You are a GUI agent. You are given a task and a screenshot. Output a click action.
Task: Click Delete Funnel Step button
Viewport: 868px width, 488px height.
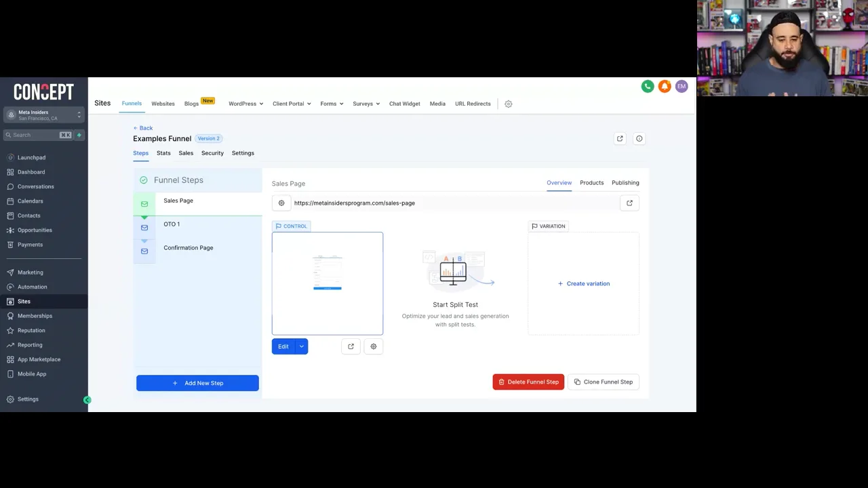pyautogui.click(x=528, y=382)
